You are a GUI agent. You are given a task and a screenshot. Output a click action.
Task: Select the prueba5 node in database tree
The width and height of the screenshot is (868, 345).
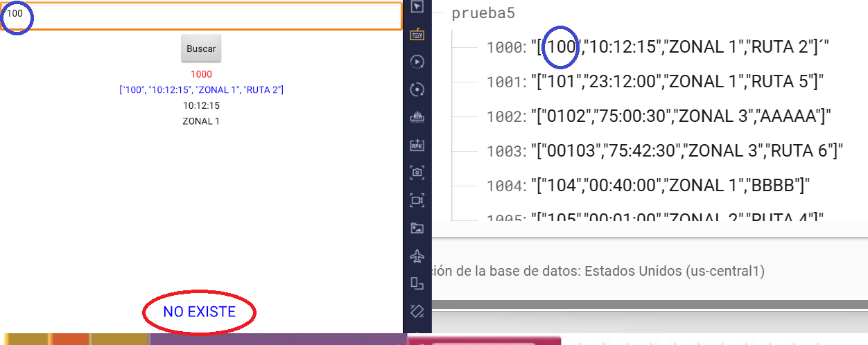point(483,13)
